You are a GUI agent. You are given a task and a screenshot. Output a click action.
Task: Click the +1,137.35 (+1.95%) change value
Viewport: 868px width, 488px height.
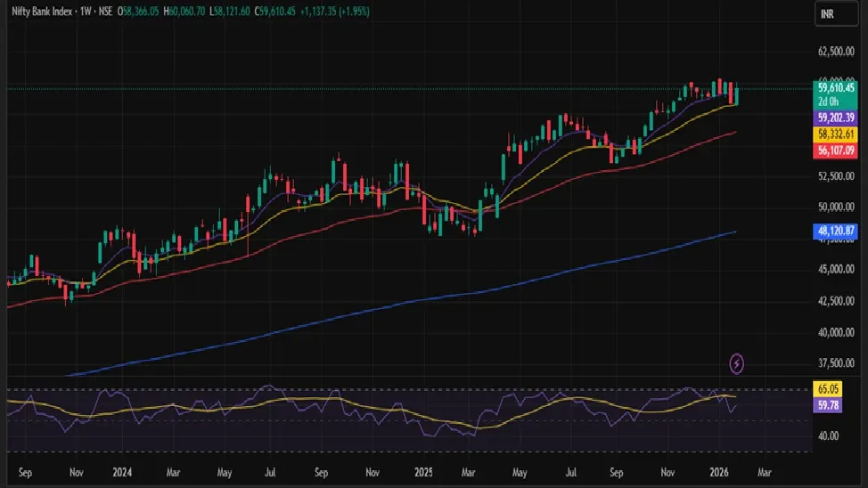tap(334, 11)
